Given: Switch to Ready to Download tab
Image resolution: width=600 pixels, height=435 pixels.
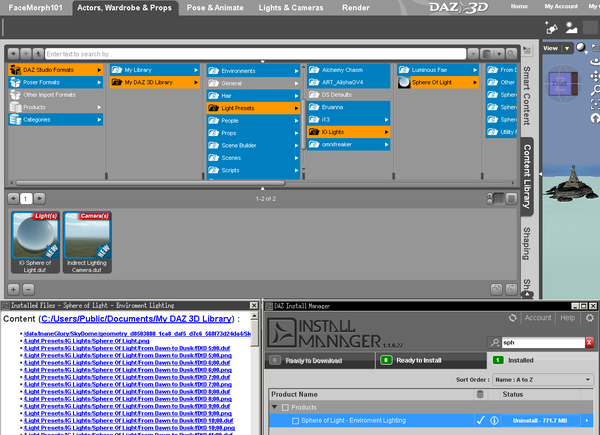Looking at the screenshot, I should tap(320, 360).
